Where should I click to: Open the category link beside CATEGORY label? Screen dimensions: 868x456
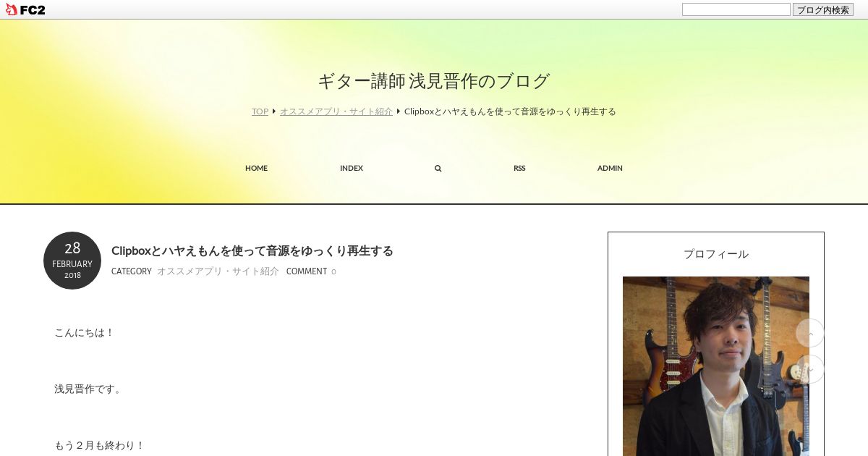coord(218,271)
